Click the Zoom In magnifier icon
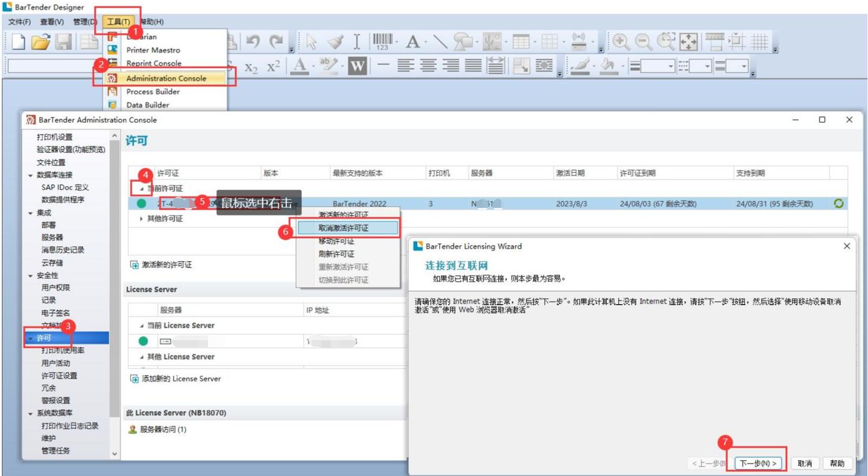This screenshot has height=476, width=868. (620, 41)
